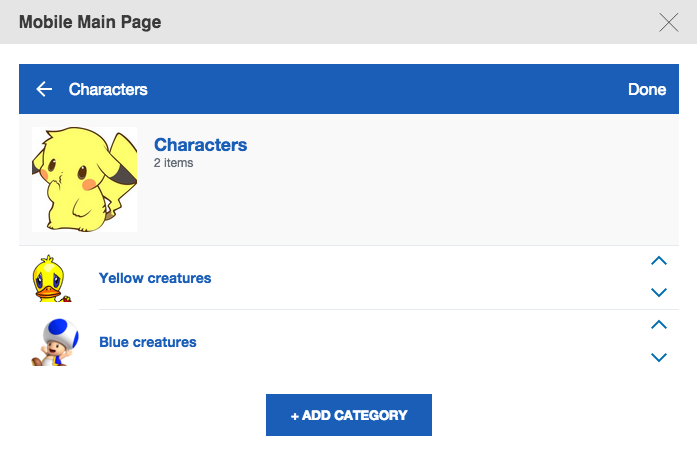This screenshot has width=697, height=455.
Task: Click the Mobile Main Page dialog title
Action: click(x=90, y=22)
